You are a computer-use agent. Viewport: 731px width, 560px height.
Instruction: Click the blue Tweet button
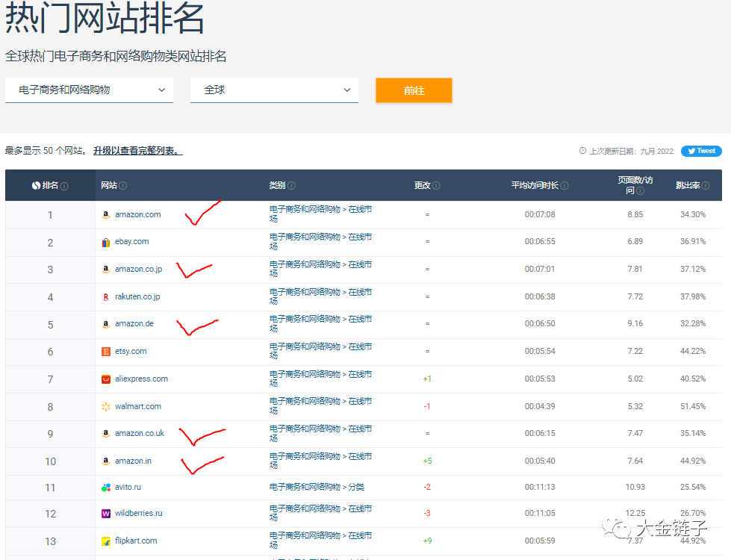(x=701, y=151)
